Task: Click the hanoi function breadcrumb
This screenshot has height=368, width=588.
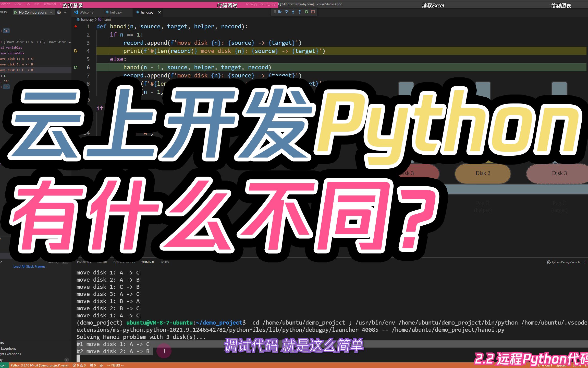Action: click(x=105, y=19)
